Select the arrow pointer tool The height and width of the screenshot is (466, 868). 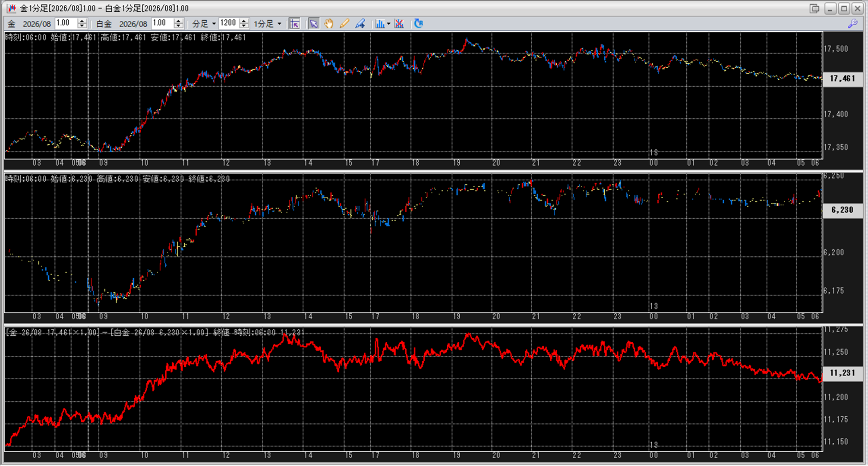[x=313, y=24]
